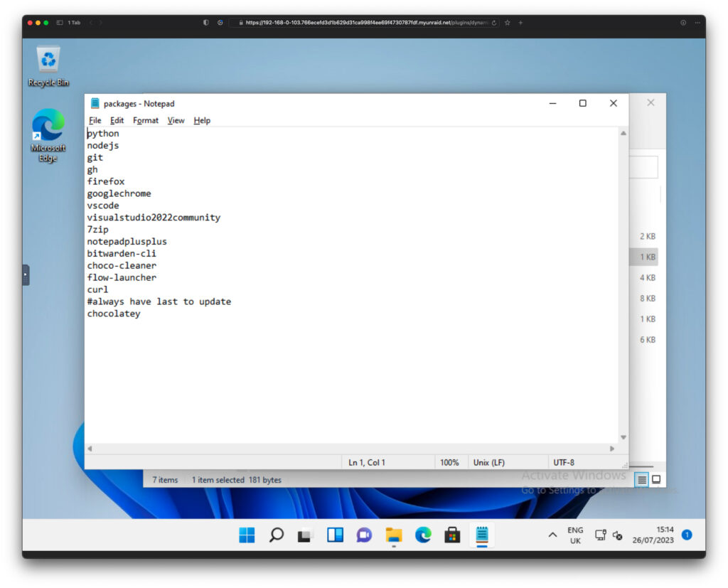Click the 'Unix (LF)' status bar entry
Image resolution: width=728 pixels, height=588 pixels.
(488, 463)
